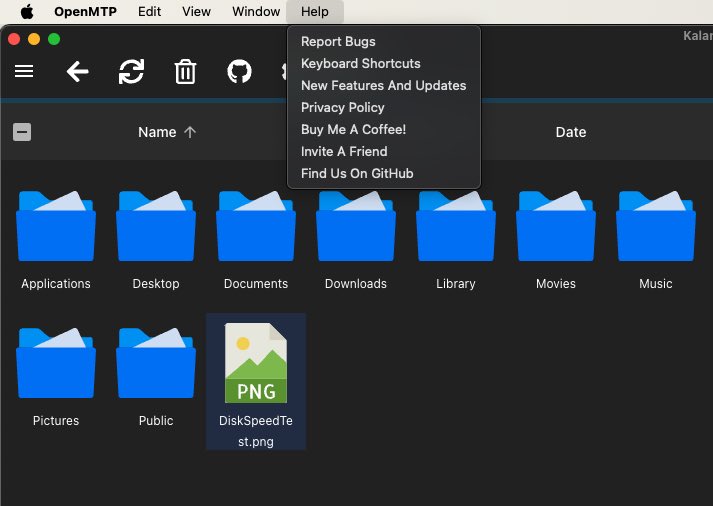Sort files by Date column
This screenshot has height=506, width=713.
571,132
